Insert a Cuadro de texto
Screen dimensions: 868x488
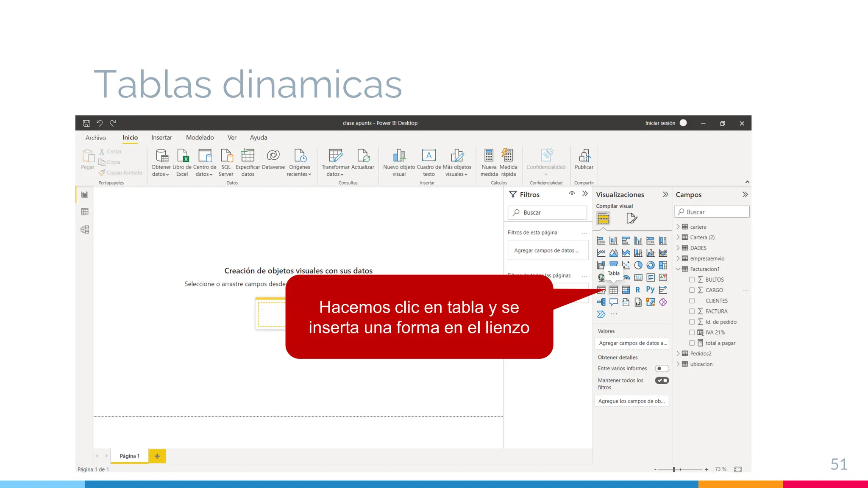pyautogui.click(x=429, y=163)
